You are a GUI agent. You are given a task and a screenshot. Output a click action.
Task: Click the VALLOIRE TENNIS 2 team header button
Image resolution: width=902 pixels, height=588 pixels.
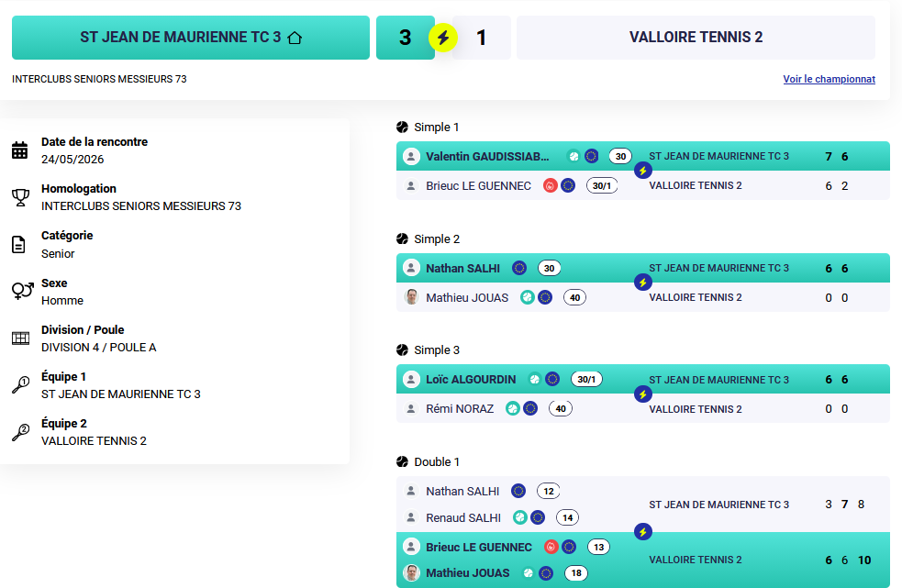tap(696, 38)
